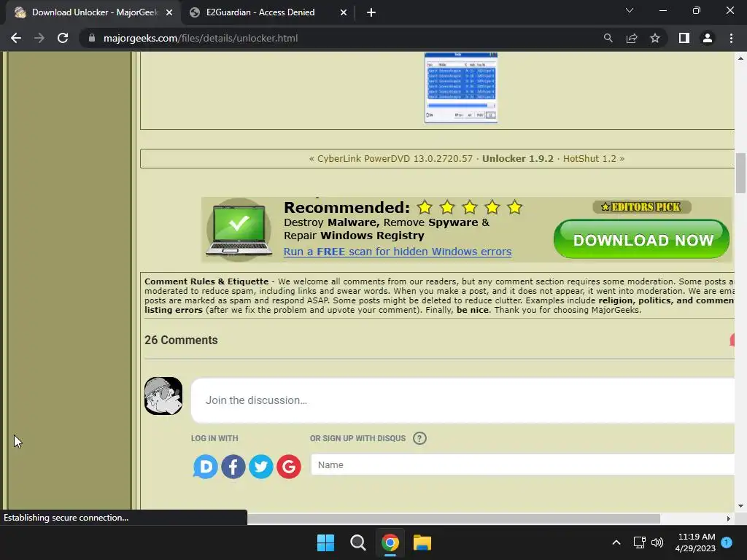Image resolution: width=747 pixels, height=560 pixels.
Task: Click the horizontal scroll right arrow
Action: click(729, 518)
